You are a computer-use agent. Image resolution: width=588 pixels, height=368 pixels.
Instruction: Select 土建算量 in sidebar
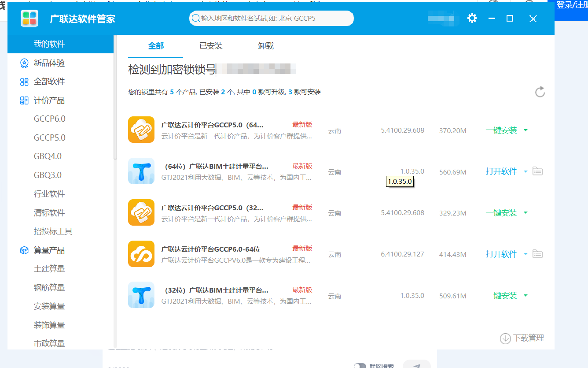pyautogui.click(x=49, y=269)
